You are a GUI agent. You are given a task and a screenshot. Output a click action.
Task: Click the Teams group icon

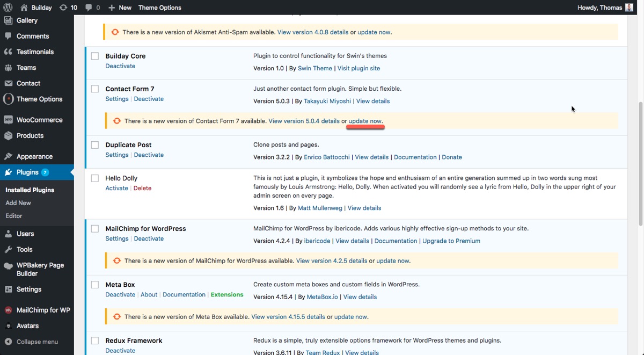point(8,68)
